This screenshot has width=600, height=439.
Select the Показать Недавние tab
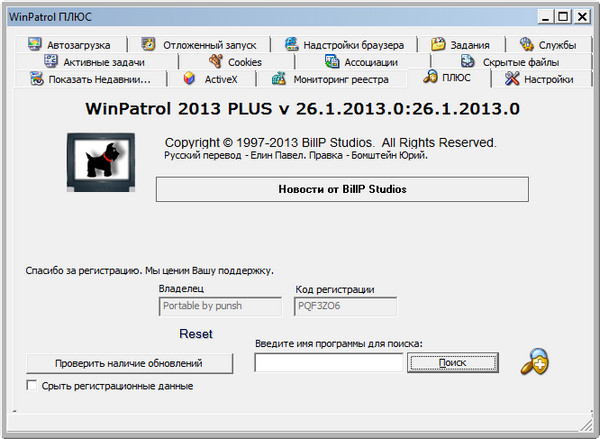pos(91,79)
